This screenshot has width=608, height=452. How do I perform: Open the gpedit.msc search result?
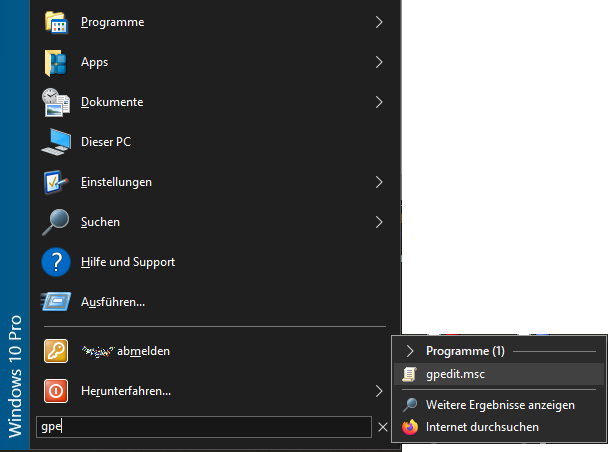(454, 374)
